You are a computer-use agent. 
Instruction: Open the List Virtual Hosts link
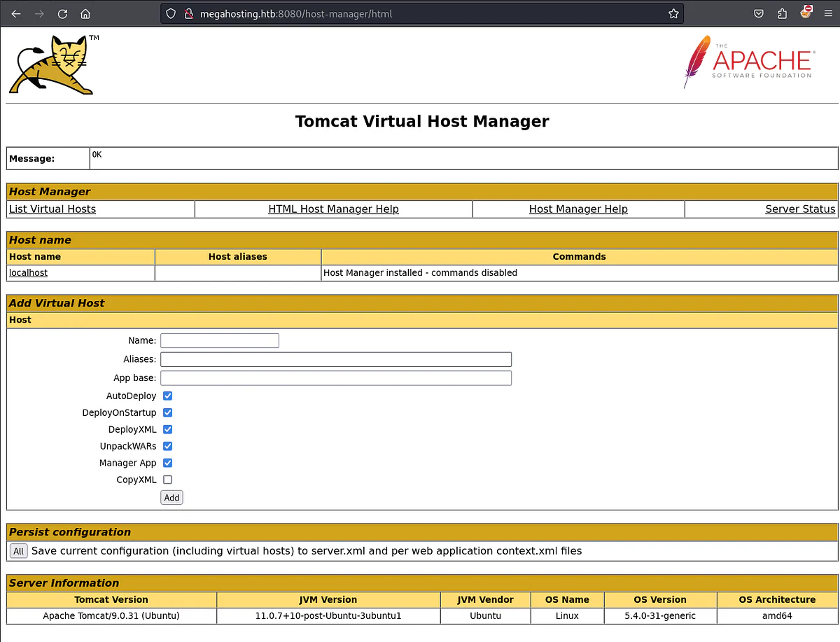[x=52, y=209]
